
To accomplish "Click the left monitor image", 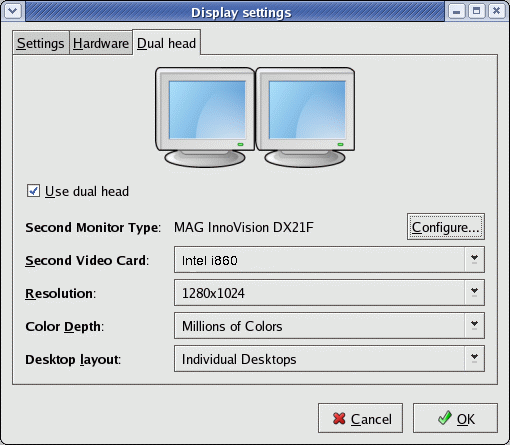I will pos(205,117).
